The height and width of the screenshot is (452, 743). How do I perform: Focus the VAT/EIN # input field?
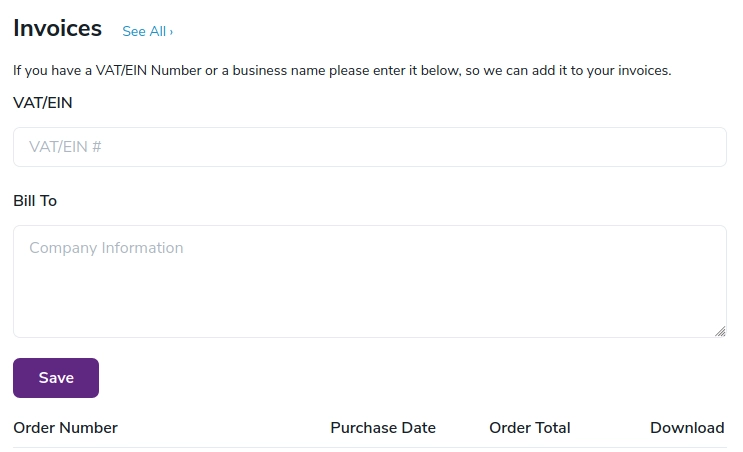click(369, 147)
